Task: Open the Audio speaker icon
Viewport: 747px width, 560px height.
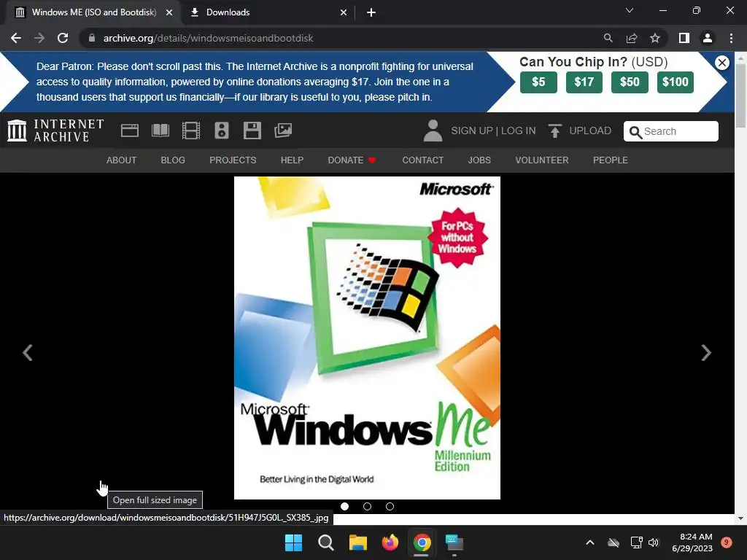Action: [222, 131]
